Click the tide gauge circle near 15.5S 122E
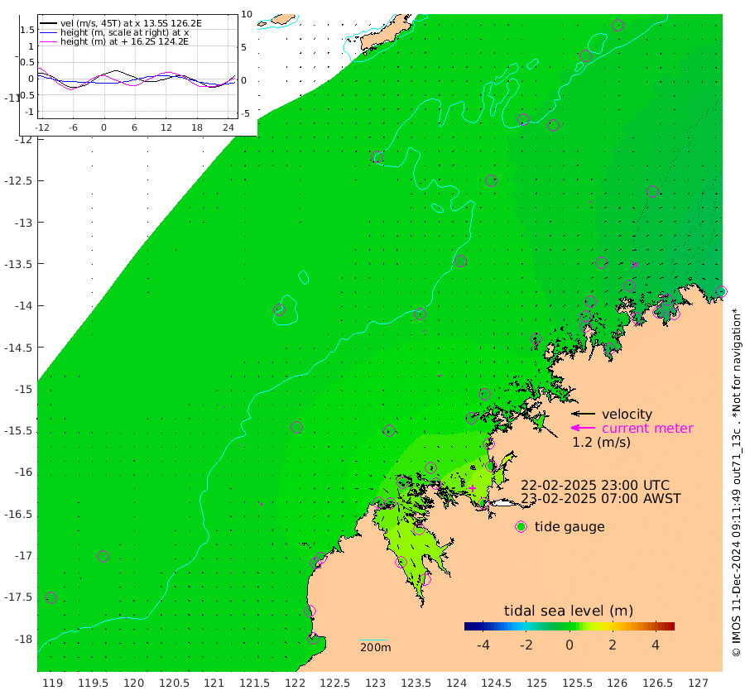 point(296,428)
